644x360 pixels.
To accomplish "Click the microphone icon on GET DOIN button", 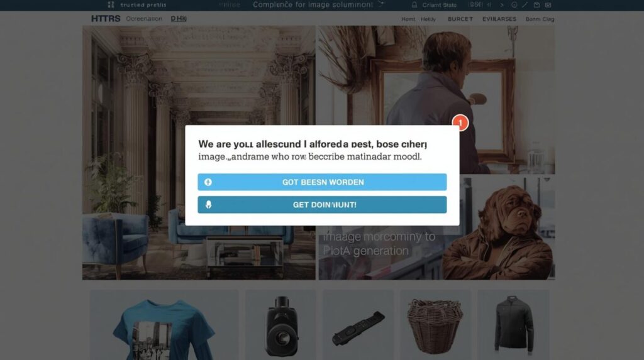I will 209,204.
